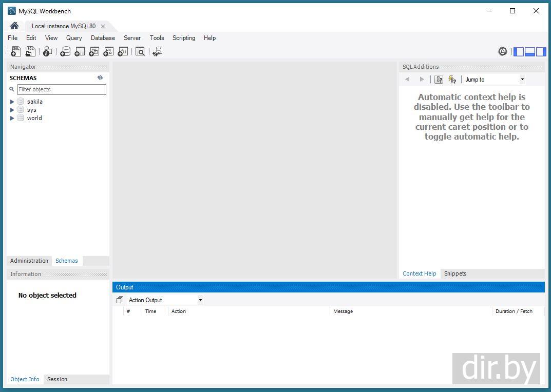Expand the world schema tree node
The image size is (551, 392).
tap(12, 118)
